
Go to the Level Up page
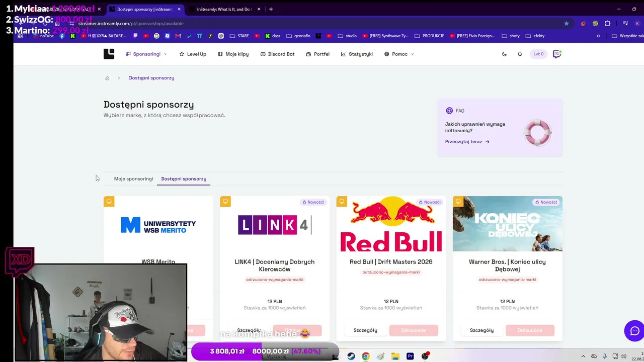click(193, 54)
